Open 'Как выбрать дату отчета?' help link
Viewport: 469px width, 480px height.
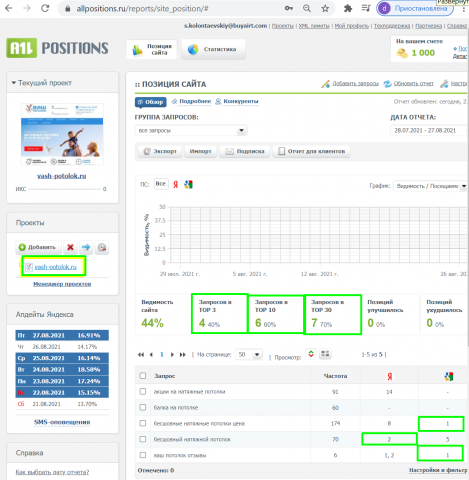pyautogui.click(x=52, y=472)
